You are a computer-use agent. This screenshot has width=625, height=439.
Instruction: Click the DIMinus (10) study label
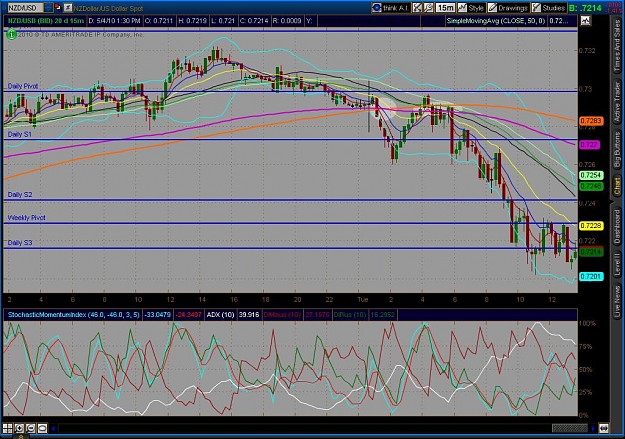pos(282,315)
